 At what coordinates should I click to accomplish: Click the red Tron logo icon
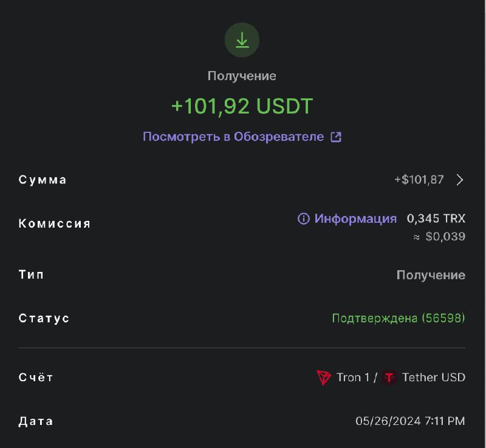click(x=324, y=378)
